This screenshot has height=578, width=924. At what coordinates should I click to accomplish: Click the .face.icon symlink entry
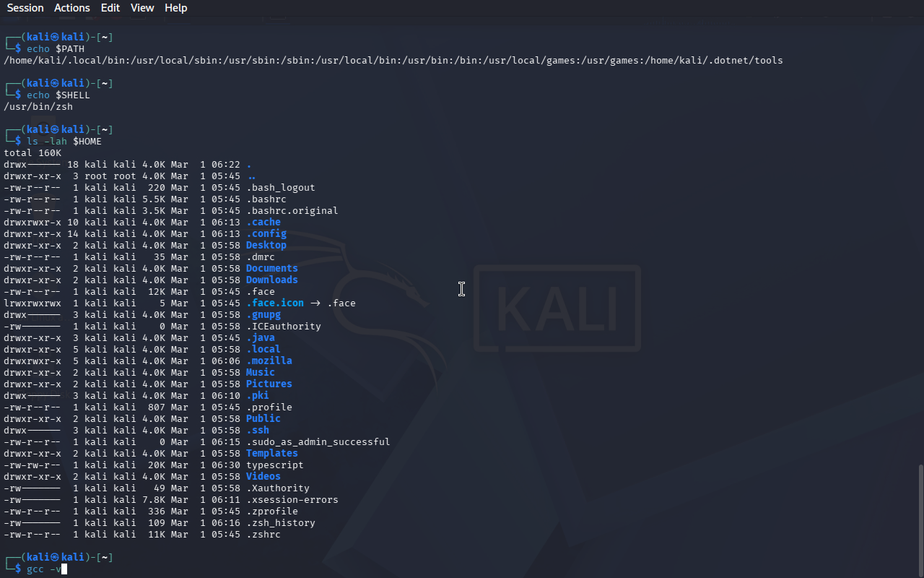coord(274,303)
